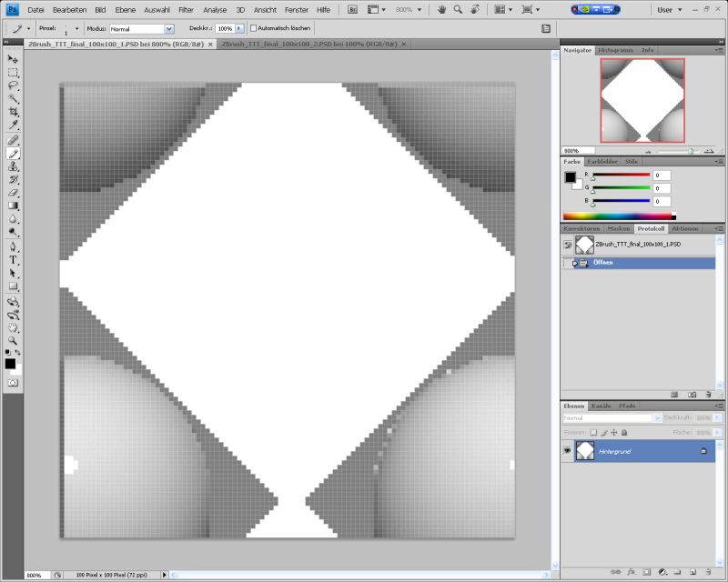Viewport: 728px width, 582px height.
Task: Click the Navigator preview thumbnail
Action: (642, 101)
